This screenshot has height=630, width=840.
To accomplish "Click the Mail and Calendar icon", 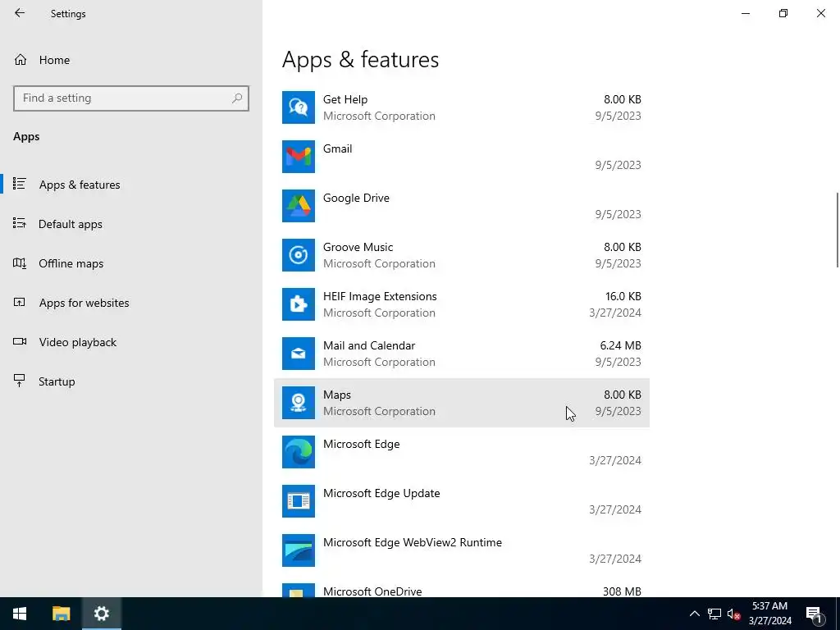I will 299,354.
